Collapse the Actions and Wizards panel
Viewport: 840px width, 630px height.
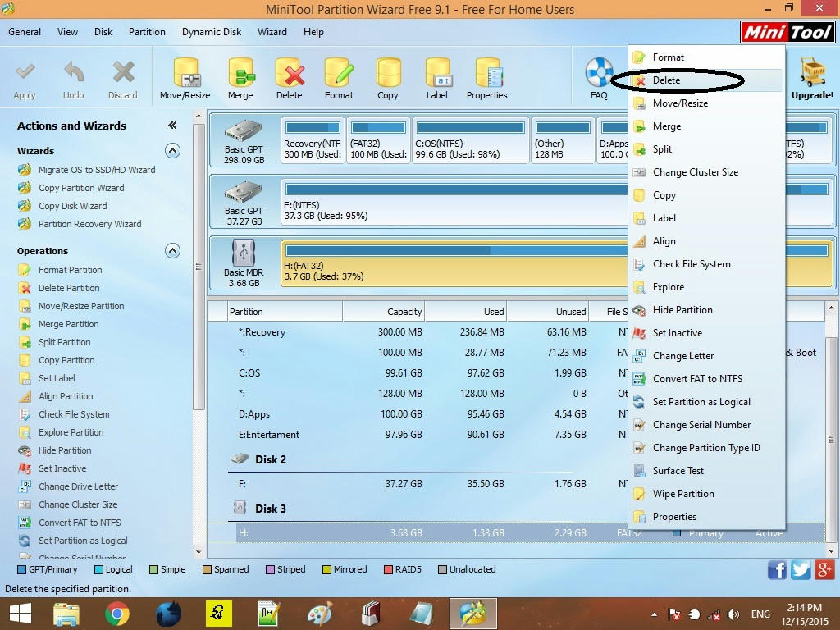pos(172,126)
